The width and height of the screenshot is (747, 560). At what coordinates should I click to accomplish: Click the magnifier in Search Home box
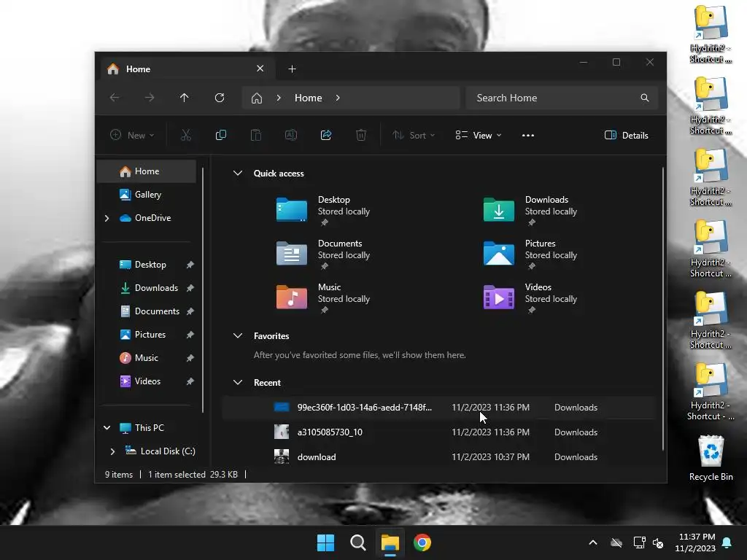point(645,98)
